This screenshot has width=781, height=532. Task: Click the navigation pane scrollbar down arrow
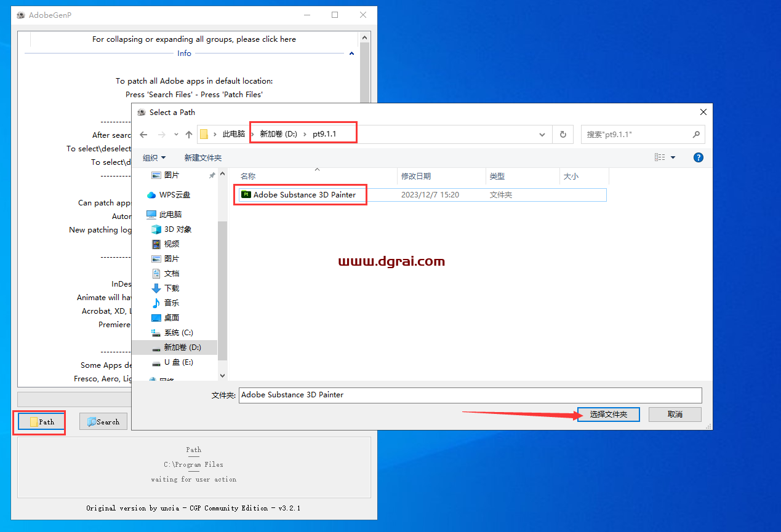pos(222,376)
